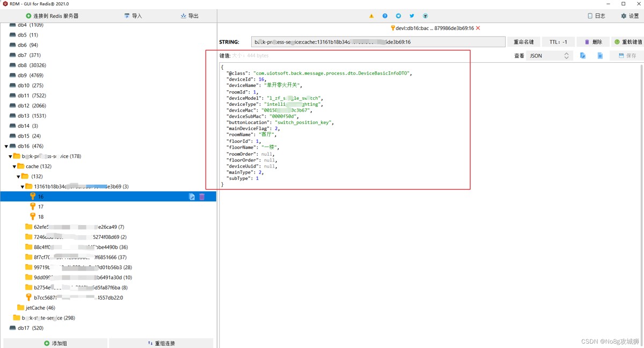Screen dimensions: 644x348
Task: Open the JSON view format dropdown
Action: [549, 56]
